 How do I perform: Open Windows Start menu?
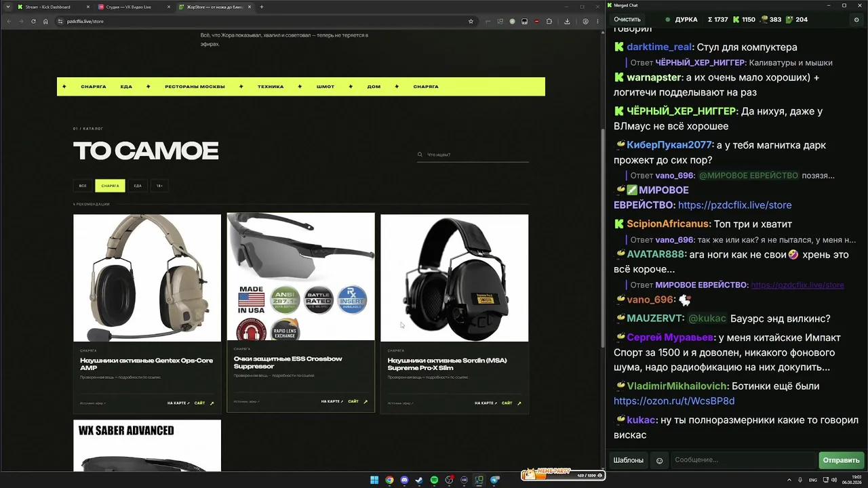[x=374, y=480]
